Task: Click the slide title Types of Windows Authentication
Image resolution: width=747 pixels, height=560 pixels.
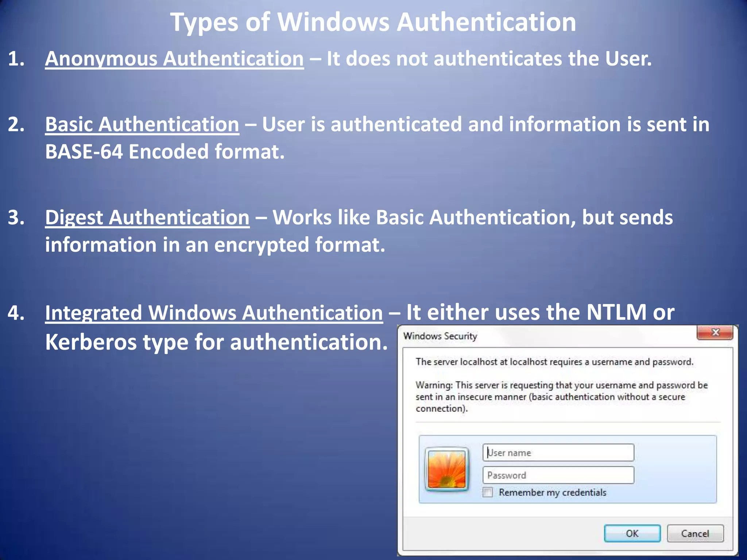Action: pyautogui.click(x=373, y=23)
